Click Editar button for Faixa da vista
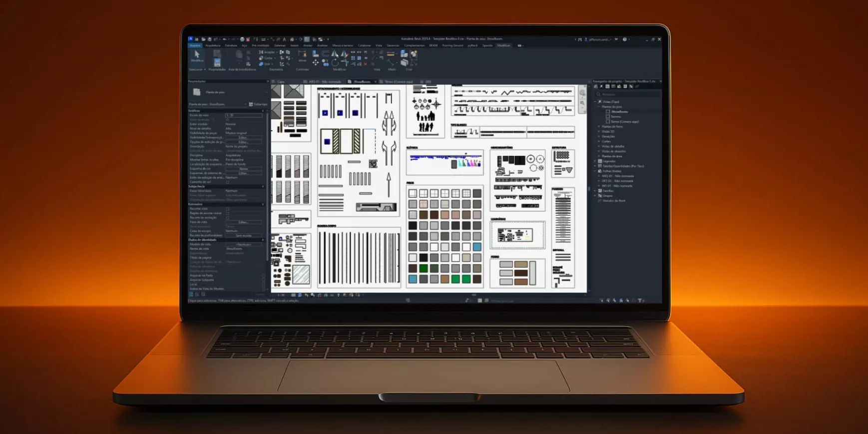 (243, 222)
